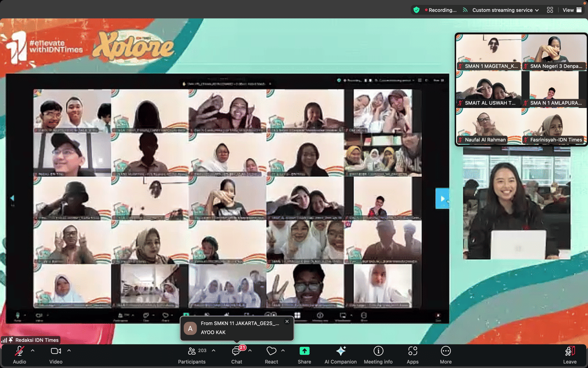
Task: Click the green encryption shield icon
Action: (x=416, y=10)
